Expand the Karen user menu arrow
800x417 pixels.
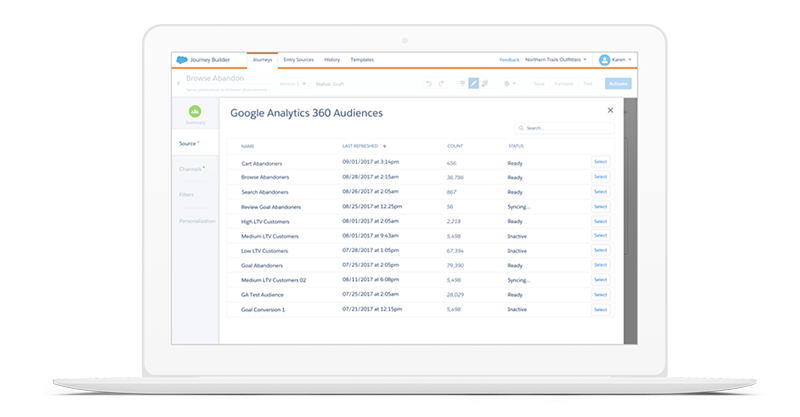click(630, 60)
